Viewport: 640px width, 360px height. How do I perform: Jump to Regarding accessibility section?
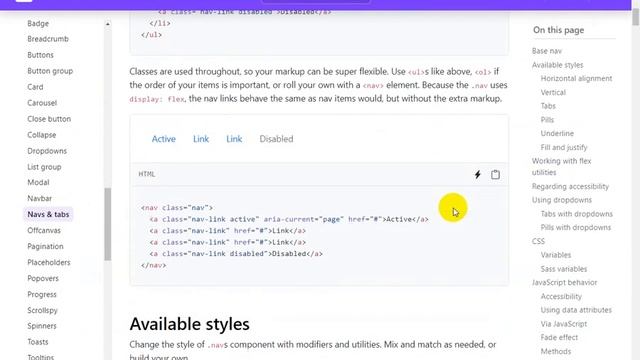(x=570, y=187)
